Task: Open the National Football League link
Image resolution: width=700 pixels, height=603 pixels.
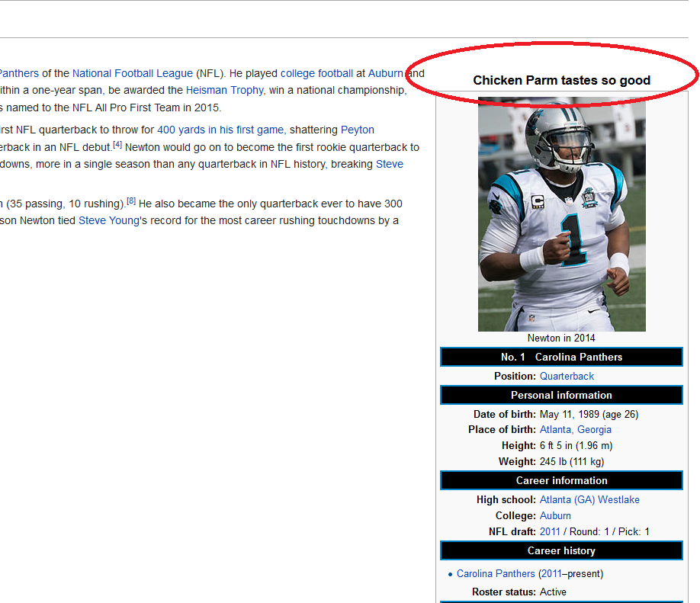Action: [x=133, y=73]
